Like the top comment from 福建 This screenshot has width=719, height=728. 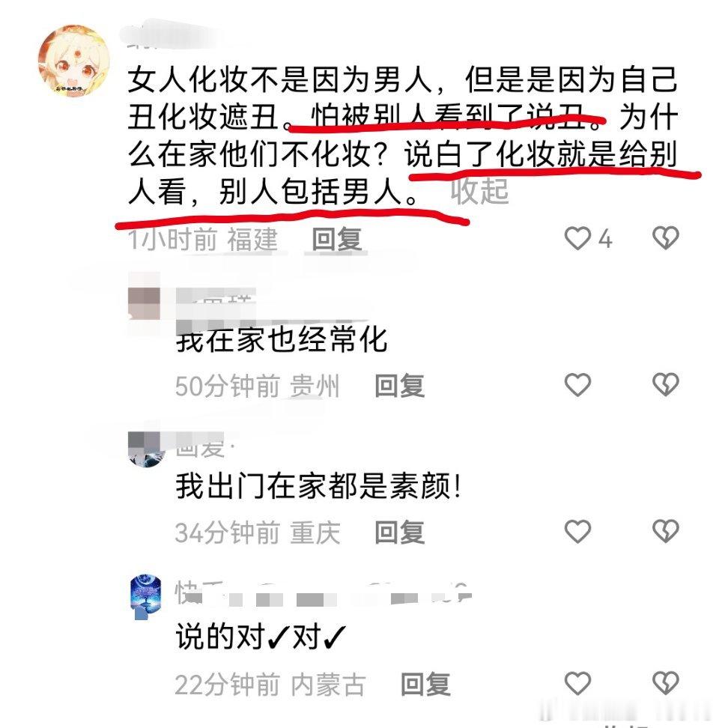pyautogui.click(x=577, y=239)
